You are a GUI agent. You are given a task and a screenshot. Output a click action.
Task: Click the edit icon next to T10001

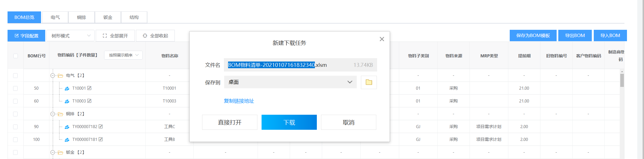click(x=89, y=88)
